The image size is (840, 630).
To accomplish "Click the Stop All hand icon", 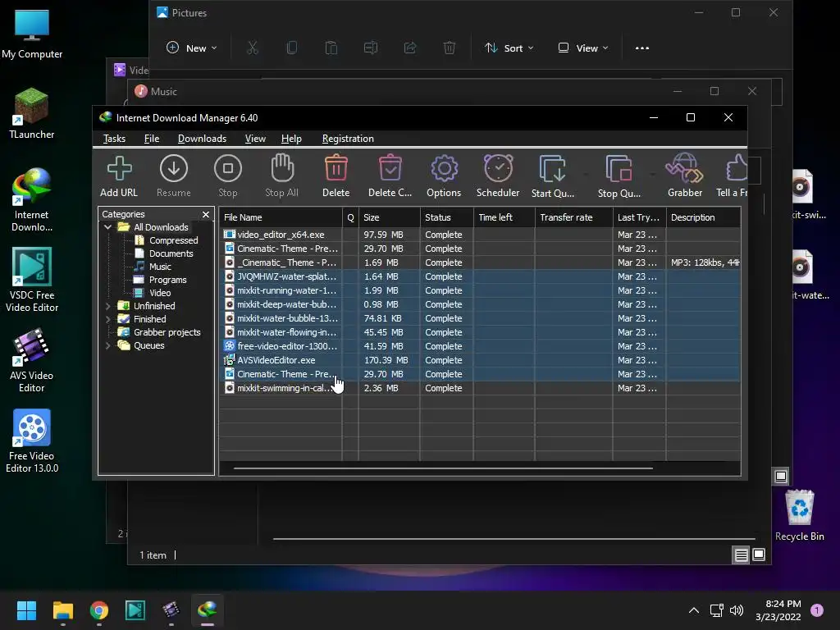I will tap(282, 176).
